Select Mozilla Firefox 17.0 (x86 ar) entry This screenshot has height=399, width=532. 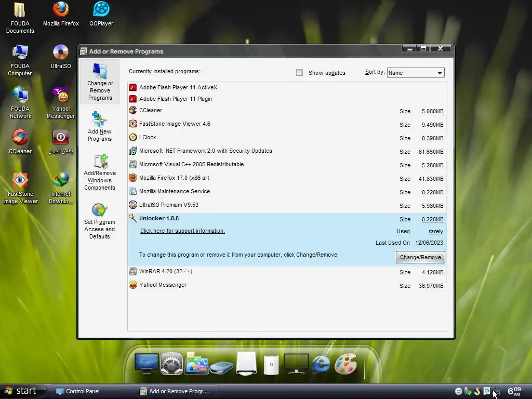tap(287, 179)
